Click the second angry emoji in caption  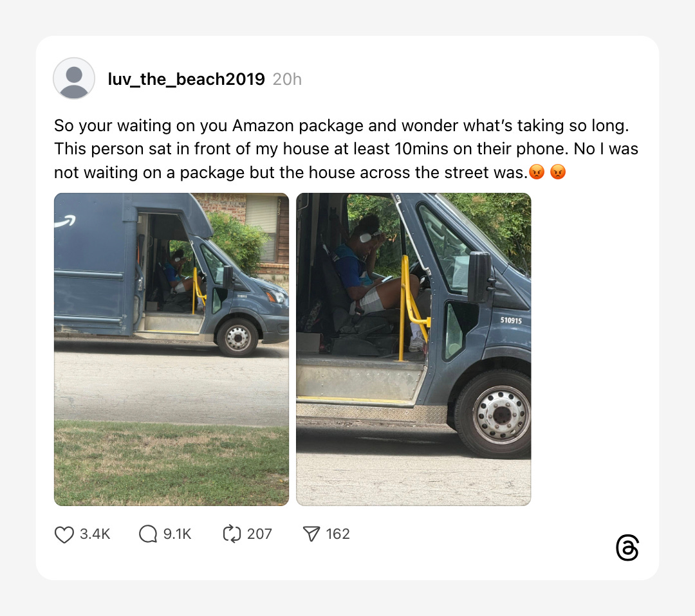coord(558,172)
